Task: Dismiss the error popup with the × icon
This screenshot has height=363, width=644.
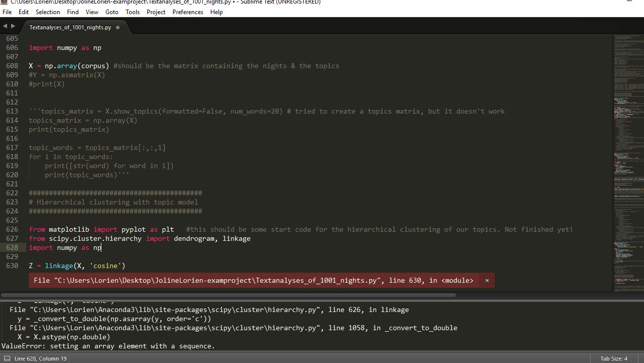Action: (x=486, y=280)
